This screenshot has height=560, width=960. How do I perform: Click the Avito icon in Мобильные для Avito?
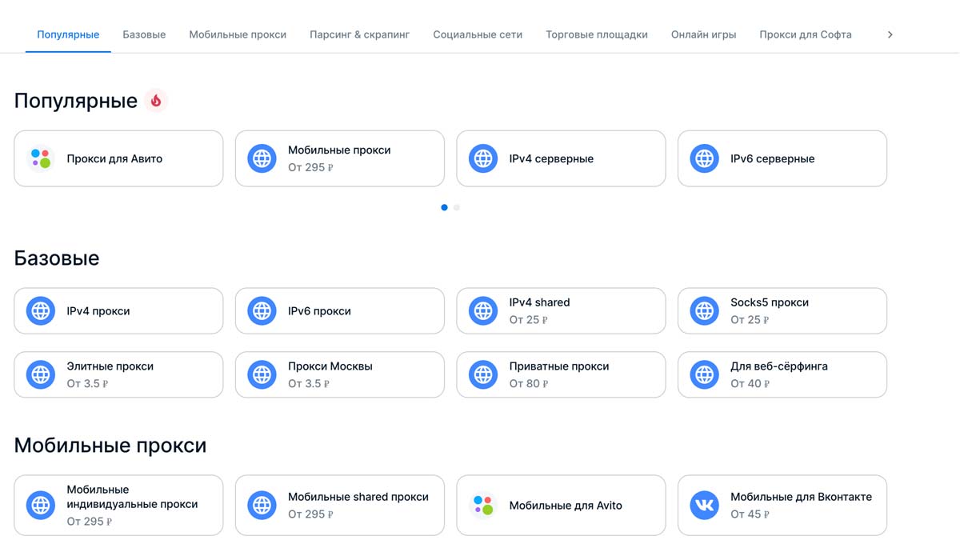tap(483, 506)
